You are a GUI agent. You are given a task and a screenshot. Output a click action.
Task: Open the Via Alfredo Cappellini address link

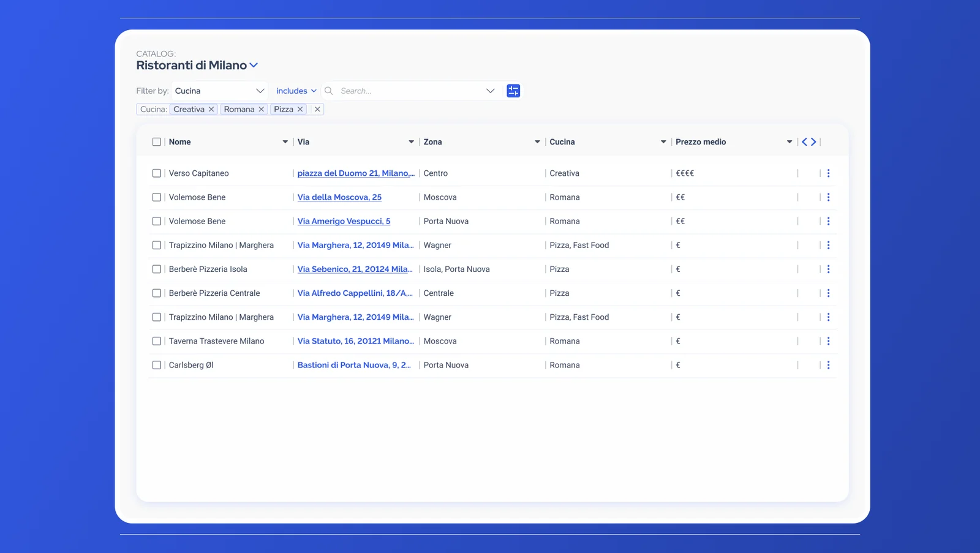[x=355, y=293]
